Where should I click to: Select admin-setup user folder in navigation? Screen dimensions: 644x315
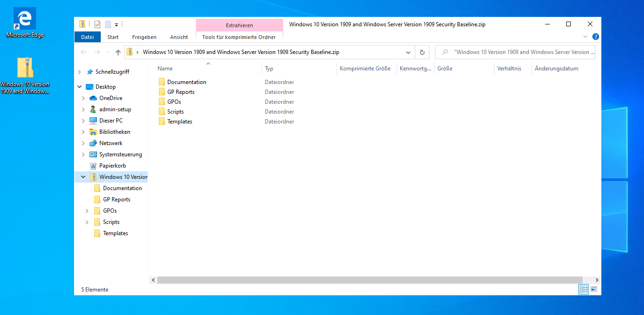point(115,109)
